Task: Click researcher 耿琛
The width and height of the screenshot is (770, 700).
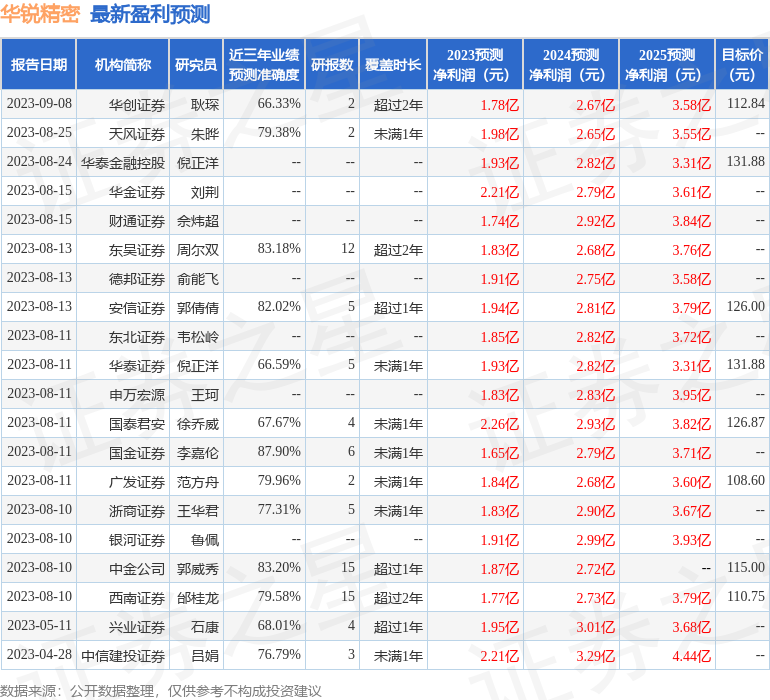Action: [x=205, y=105]
